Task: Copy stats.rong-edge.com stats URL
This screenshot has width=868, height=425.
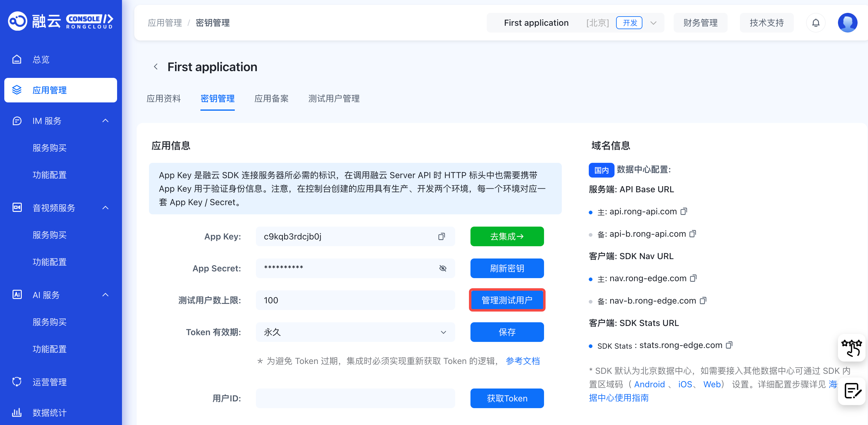Action: [x=729, y=345]
